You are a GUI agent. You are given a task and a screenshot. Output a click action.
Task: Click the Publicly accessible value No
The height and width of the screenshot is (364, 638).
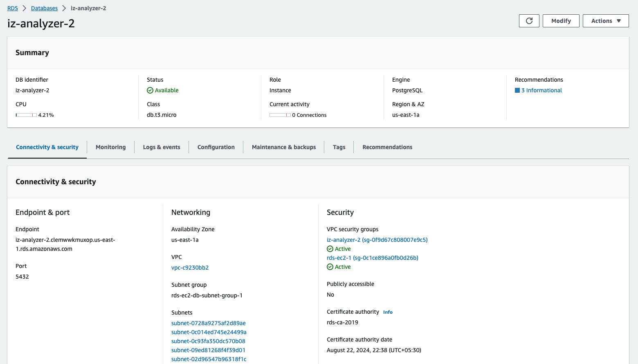[x=330, y=295]
